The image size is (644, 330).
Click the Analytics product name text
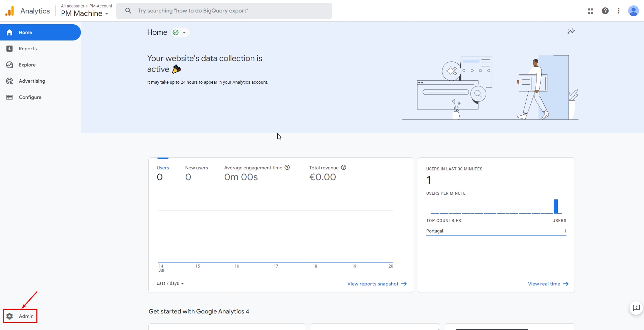click(x=35, y=11)
